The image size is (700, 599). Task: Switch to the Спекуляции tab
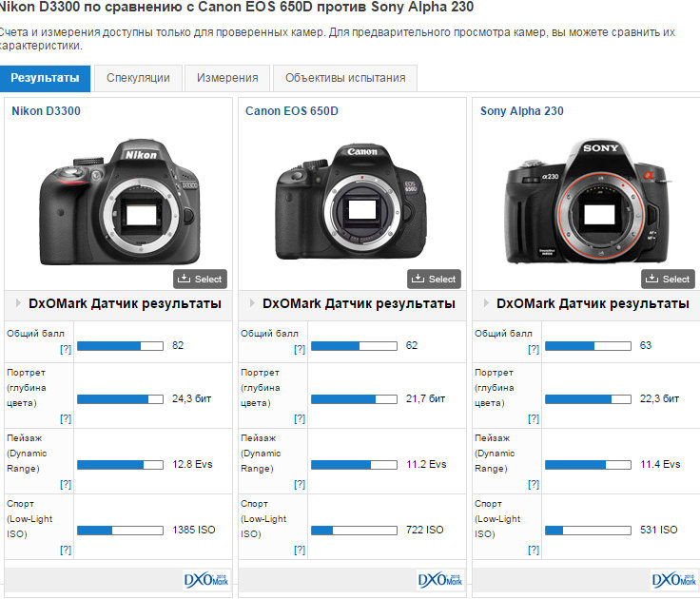pos(138,78)
